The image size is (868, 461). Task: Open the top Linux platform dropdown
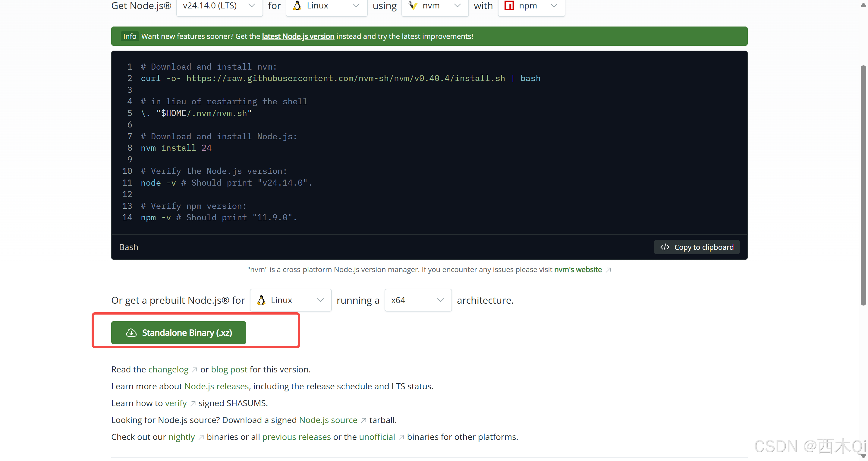click(326, 6)
